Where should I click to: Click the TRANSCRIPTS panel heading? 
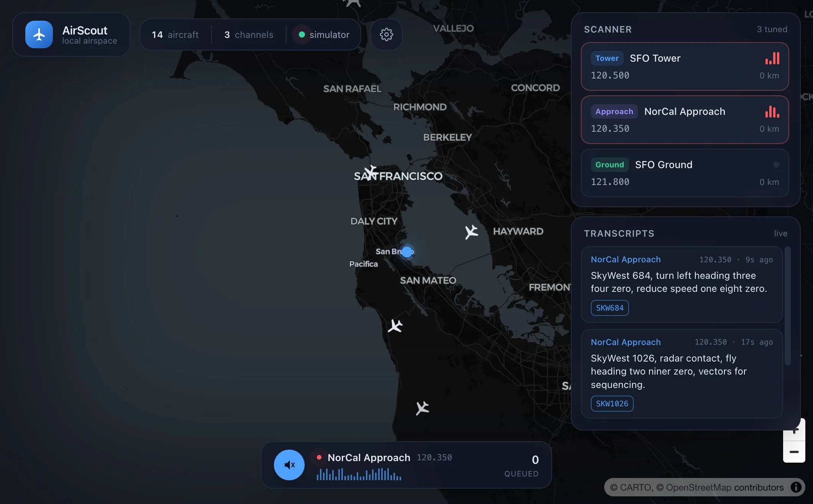(619, 234)
